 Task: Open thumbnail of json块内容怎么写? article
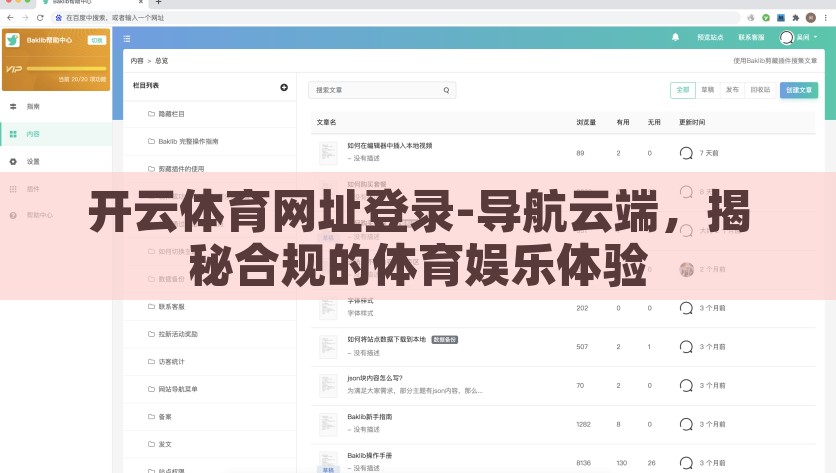click(x=328, y=386)
